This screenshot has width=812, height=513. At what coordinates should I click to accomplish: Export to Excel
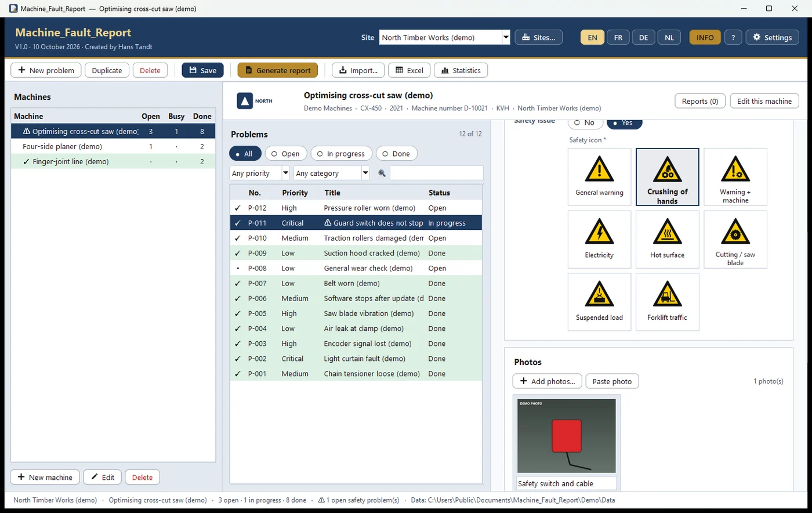(409, 70)
